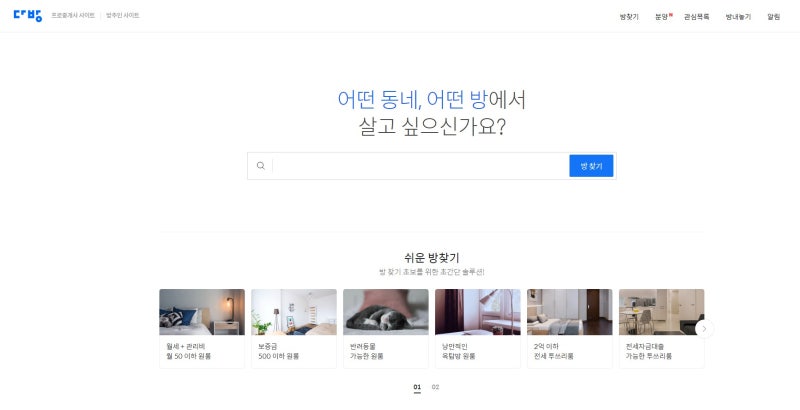Screen dimensions: 800x410
Task: Select carousel page indicator 01
Action: (x=417, y=388)
